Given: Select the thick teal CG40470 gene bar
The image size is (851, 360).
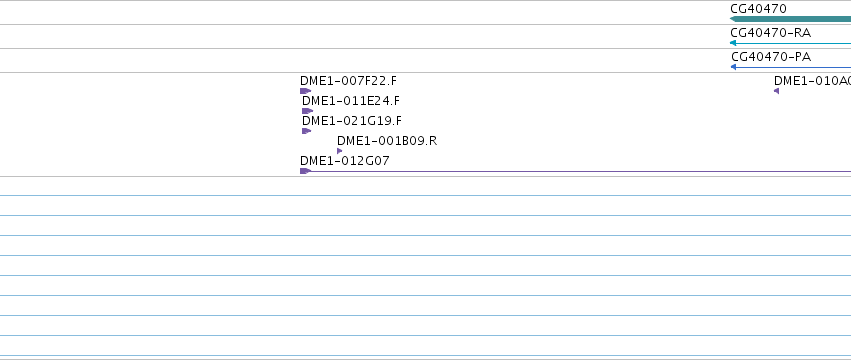Looking at the screenshot, I should click(791, 19).
